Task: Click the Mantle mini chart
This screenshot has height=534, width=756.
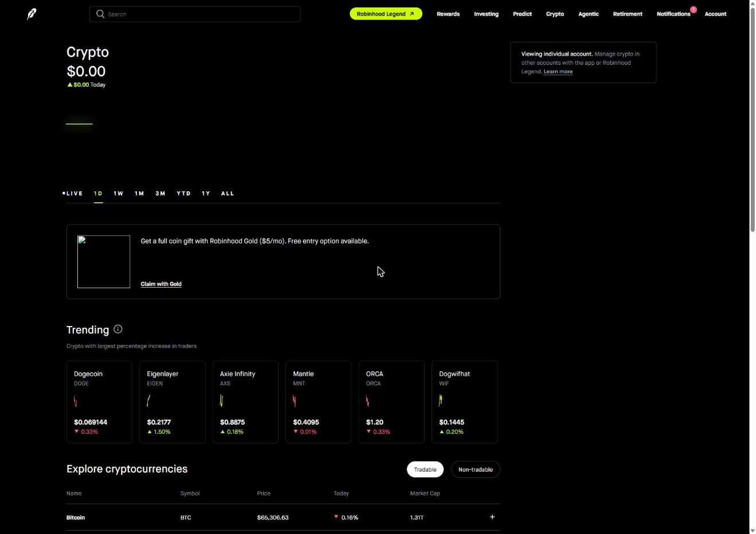Action: point(295,401)
